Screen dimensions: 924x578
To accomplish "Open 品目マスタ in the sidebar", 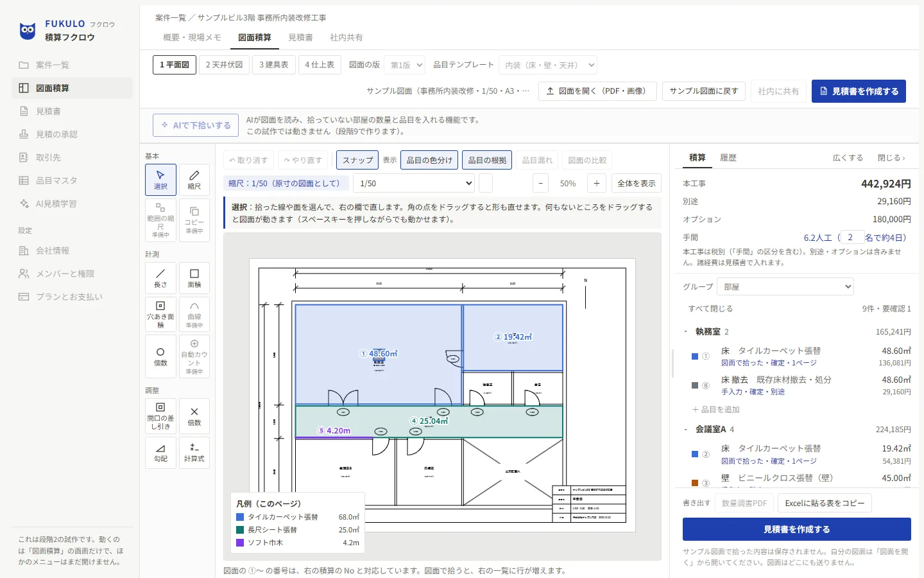I will pos(72,180).
